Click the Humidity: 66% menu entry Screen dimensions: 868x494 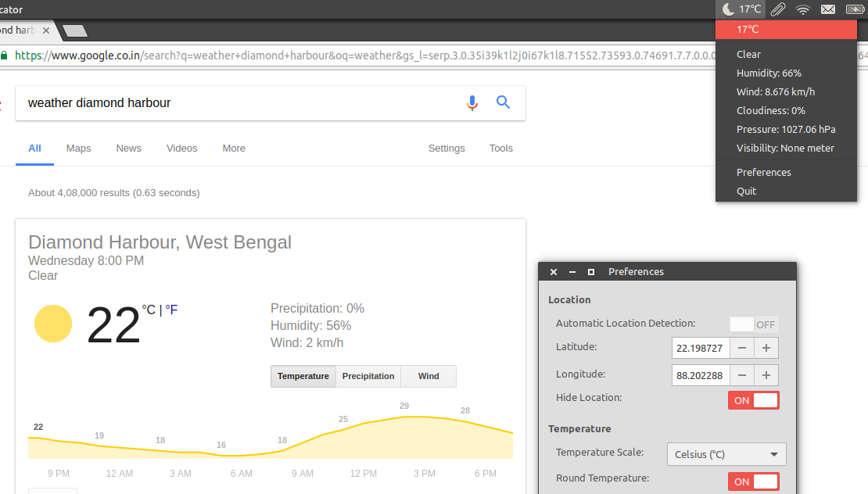coord(786,73)
